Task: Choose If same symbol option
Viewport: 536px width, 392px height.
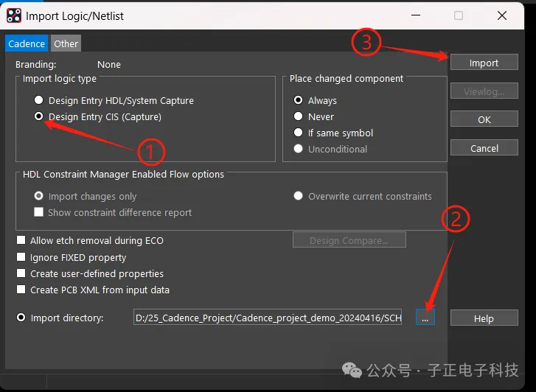Action: [298, 132]
